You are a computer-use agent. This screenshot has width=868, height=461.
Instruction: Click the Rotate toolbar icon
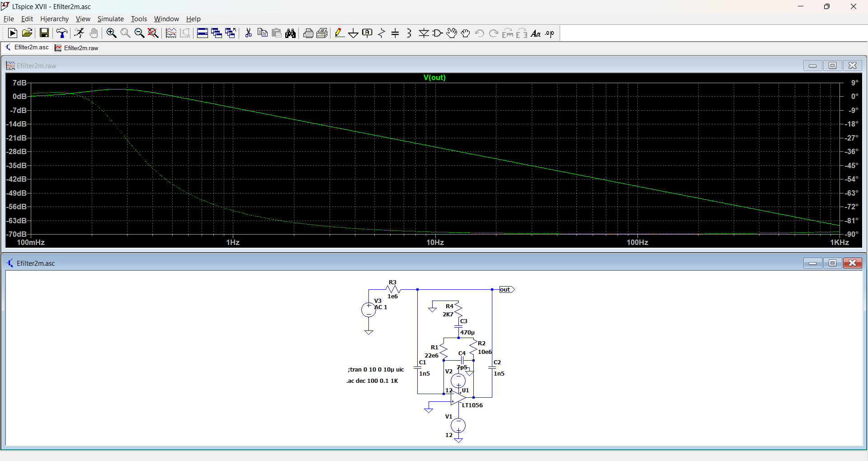[x=508, y=33]
